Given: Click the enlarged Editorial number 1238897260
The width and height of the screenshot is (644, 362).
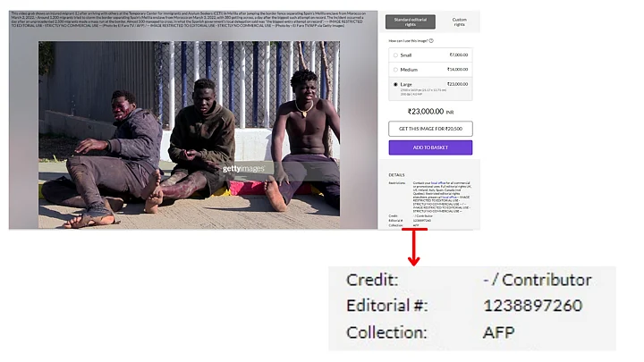Looking at the screenshot, I should coord(533,306).
